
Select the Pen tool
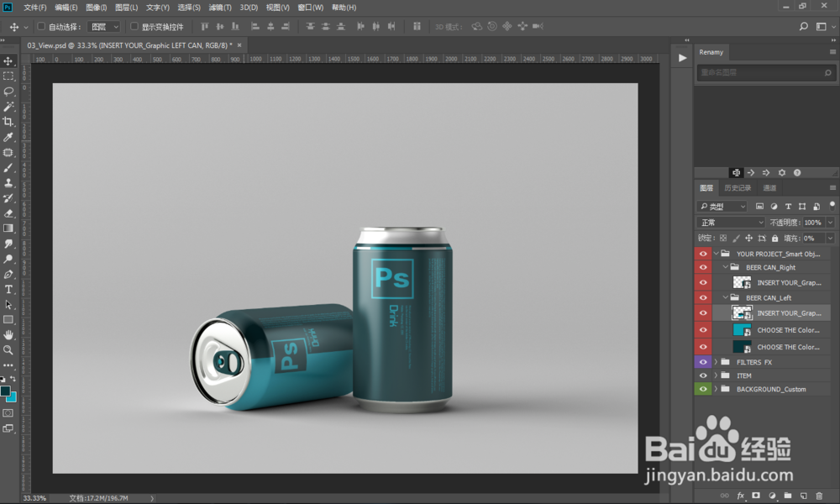[8, 274]
